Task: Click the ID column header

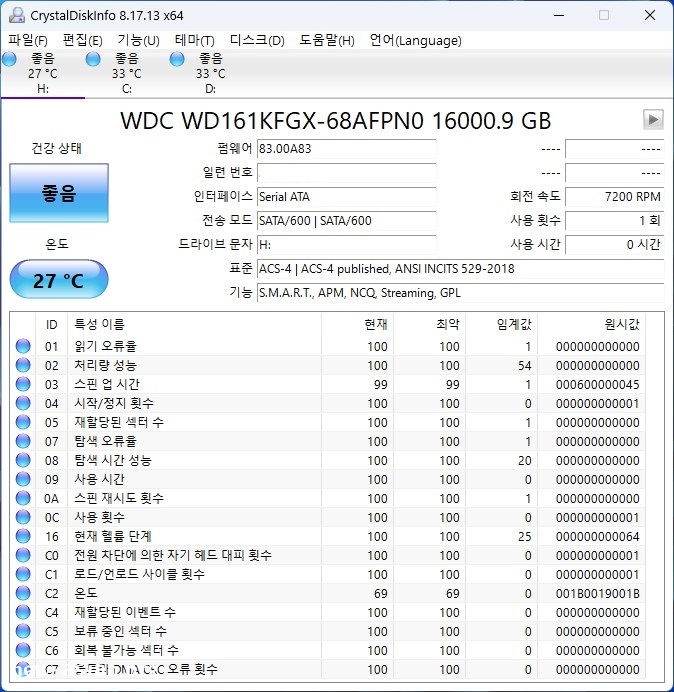Action: pyautogui.click(x=51, y=324)
